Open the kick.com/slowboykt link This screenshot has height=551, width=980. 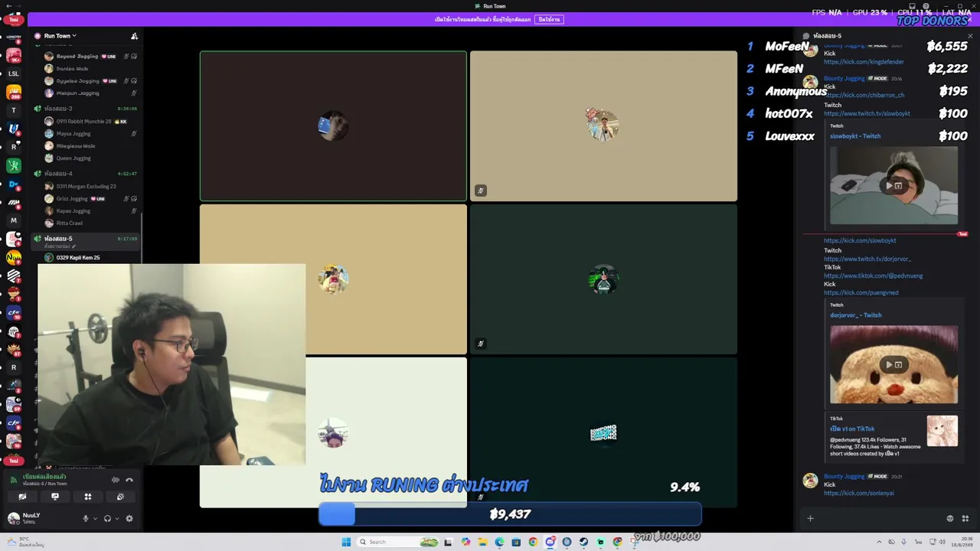[860, 241]
